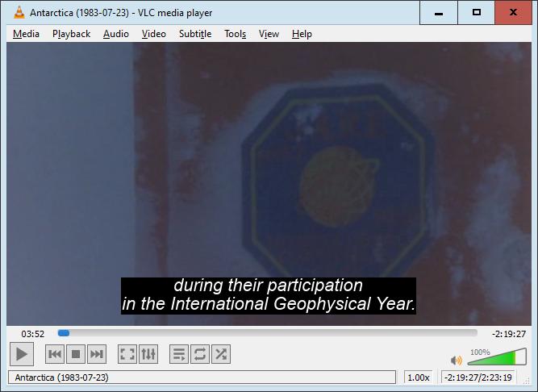
Task: Open the Video menu
Action: (x=154, y=34)
